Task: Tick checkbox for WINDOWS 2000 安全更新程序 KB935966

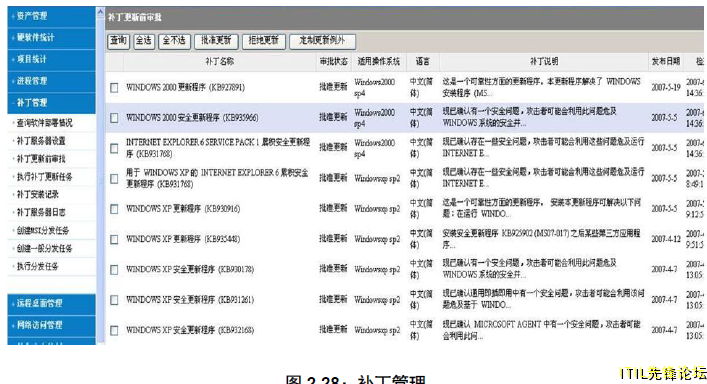Action: [x=115, y=118]
